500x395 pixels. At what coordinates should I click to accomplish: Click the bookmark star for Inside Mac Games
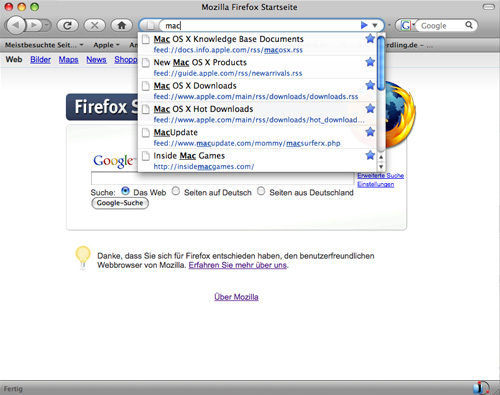pyautogui.click(x=370, y=155)
